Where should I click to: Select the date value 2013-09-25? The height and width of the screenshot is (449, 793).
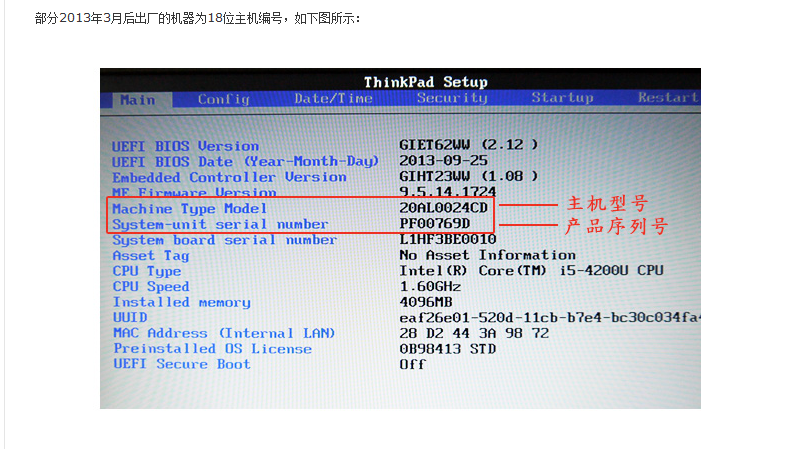(443, 160)
